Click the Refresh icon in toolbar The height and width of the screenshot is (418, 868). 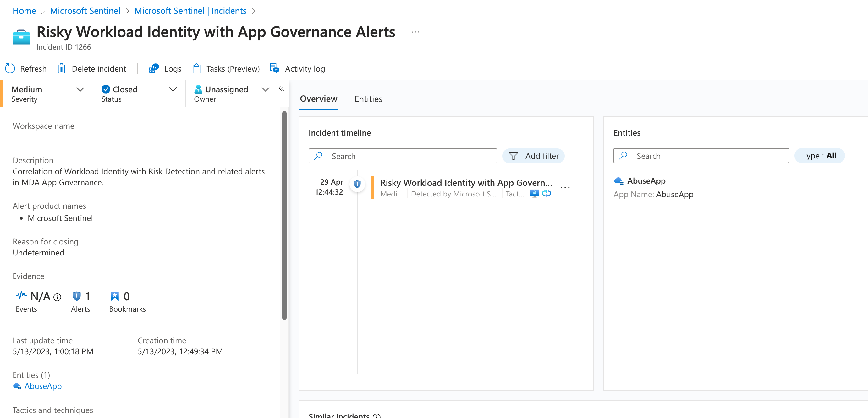[10, 69]
